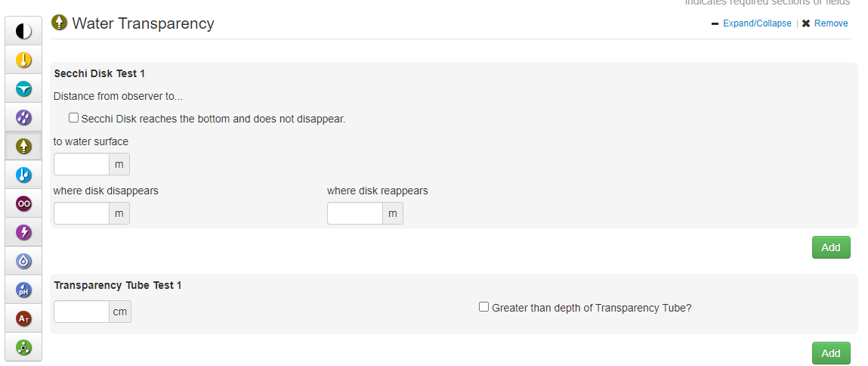Click the brown alkalinity AT sidebar icon
Viewport: 868px width, 366px height.
pos(23,318)
